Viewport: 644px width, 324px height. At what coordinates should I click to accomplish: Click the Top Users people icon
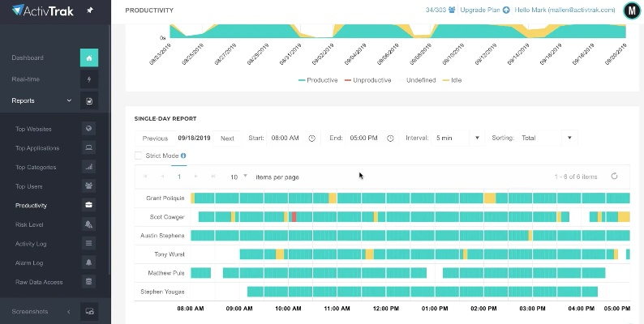(88, 186)
